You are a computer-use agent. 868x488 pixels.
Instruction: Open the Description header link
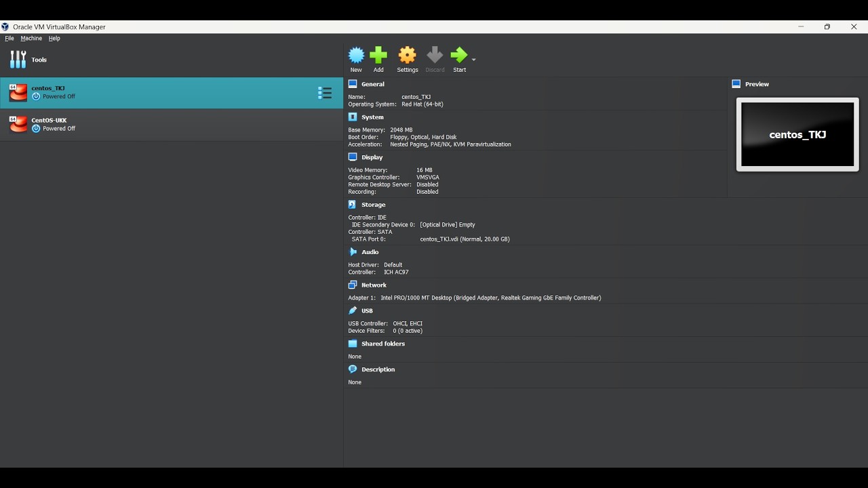click(x=378, y=369)
